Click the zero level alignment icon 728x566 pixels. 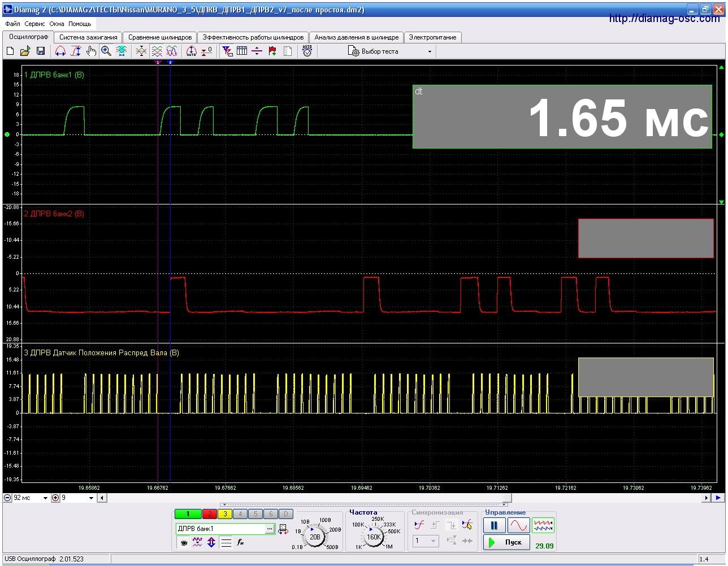[x=207, y=51]
